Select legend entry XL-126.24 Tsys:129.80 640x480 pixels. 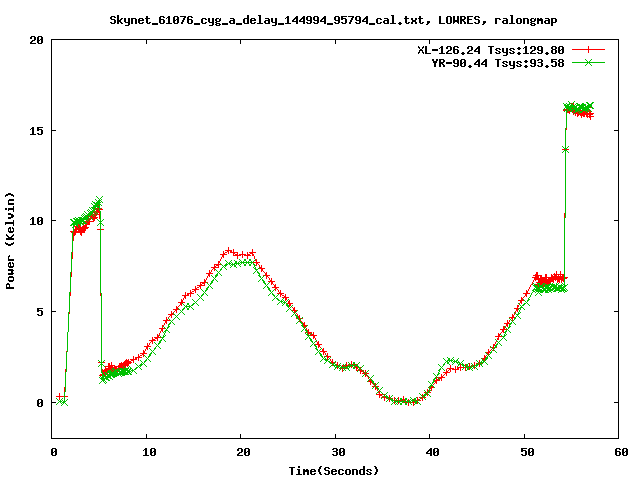[491, 50]
